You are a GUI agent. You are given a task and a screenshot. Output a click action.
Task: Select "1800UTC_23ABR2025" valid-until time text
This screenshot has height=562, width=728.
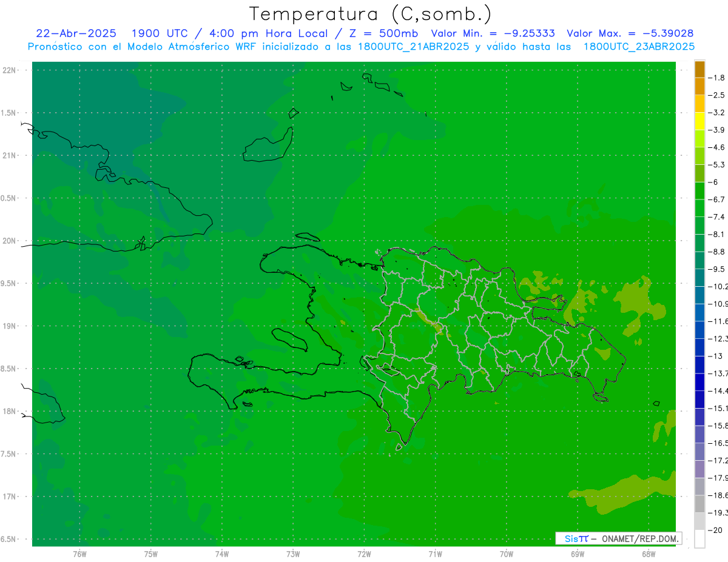click(639, 47)
